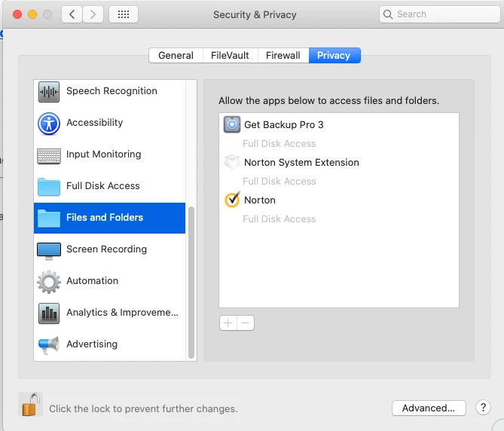This screenshot has height=431, width=504.
Task: Select the Norton app name
Action: click(260, 200)
